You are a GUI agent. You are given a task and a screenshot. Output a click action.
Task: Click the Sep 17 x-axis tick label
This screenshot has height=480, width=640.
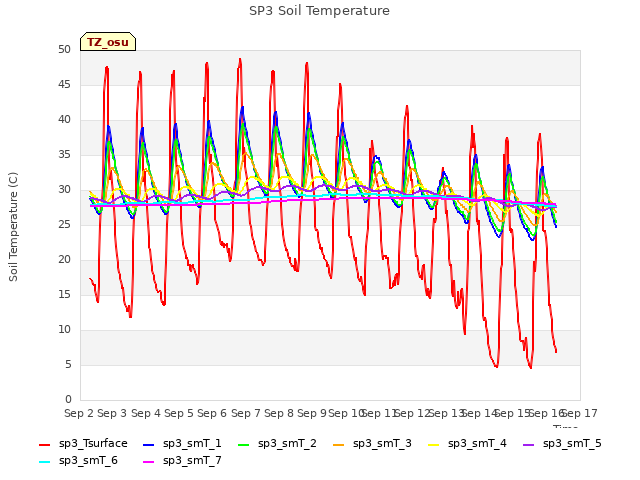point(580,413)
